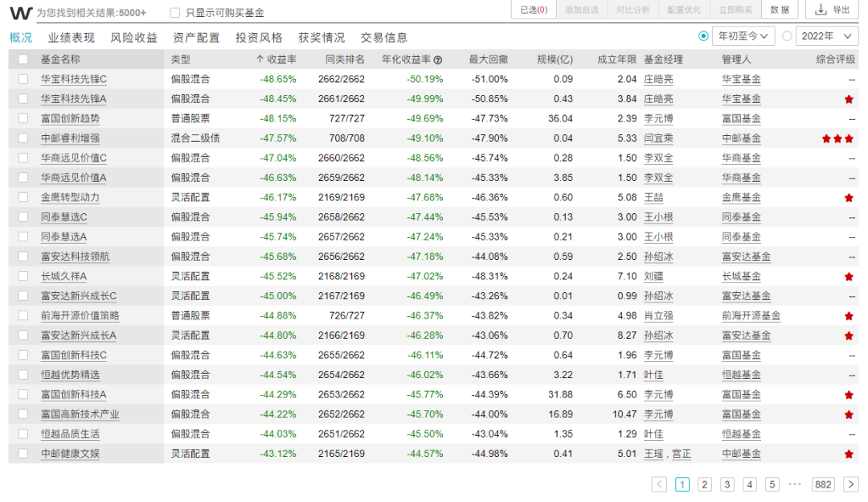This screenshot has height=502, width=868.
Task: Go to previous page arrow
Action: (x=659, y=484)
